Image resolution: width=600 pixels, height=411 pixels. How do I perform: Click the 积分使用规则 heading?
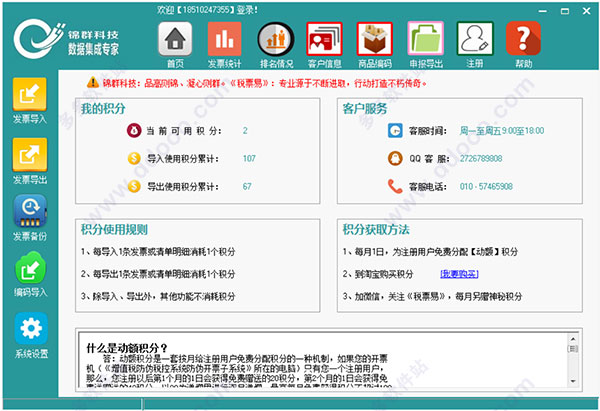(x=114, y=230)
